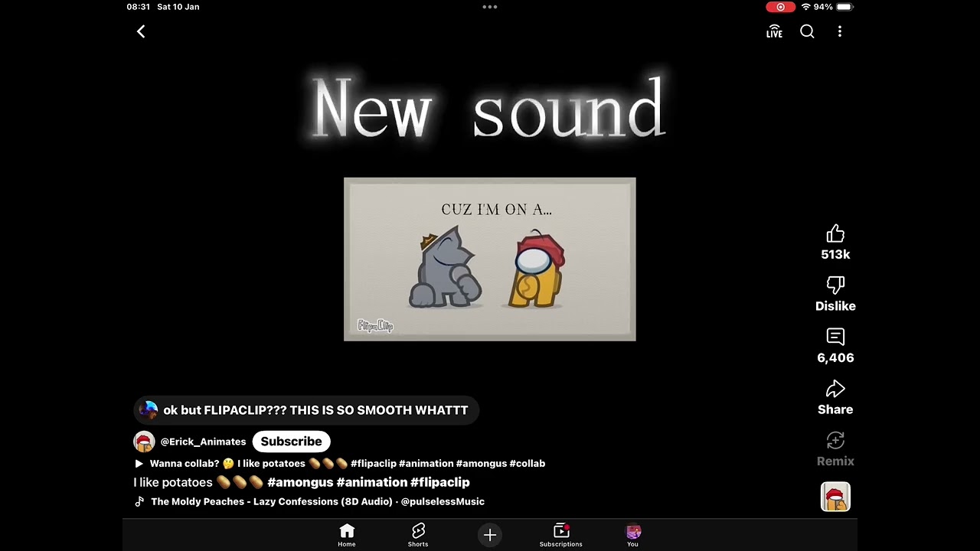The height and width of the screenshot is (551, 980).
Task: Tap the #amongus hashtag in description
Action: 300,482
